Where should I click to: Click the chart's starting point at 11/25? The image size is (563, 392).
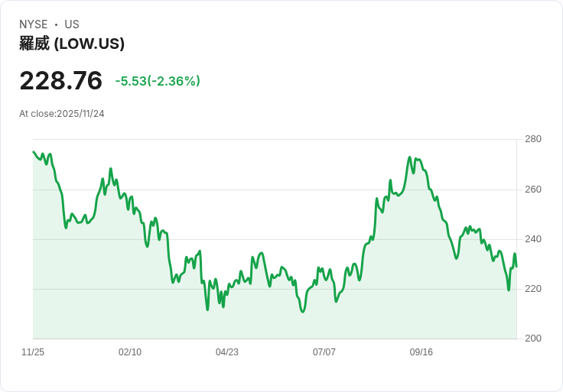tap(34, 152)
